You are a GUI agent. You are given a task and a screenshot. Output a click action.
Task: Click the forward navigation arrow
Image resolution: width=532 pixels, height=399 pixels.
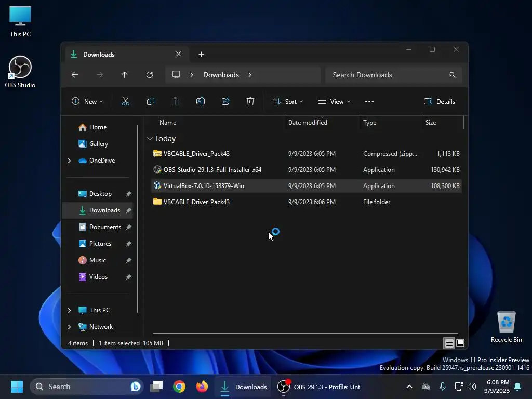coord(100,75)
